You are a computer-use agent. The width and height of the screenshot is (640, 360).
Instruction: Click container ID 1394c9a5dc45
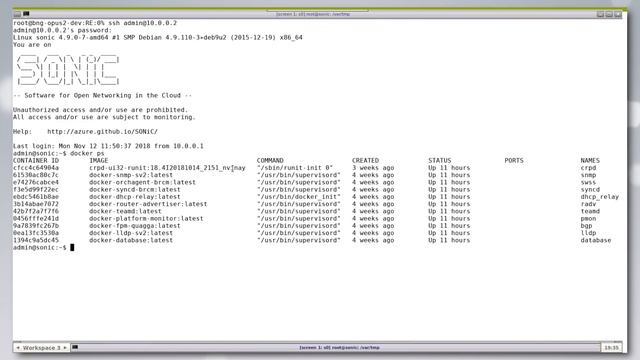point(36,240)
